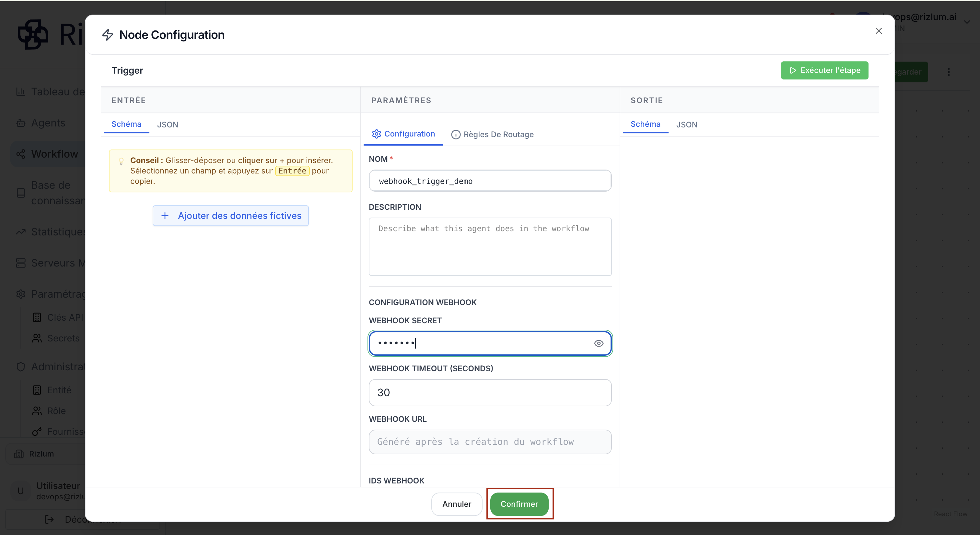Click the U user avatar in sidebar
The width and height of the screenshot is (980, 535).
pos(20,491)
